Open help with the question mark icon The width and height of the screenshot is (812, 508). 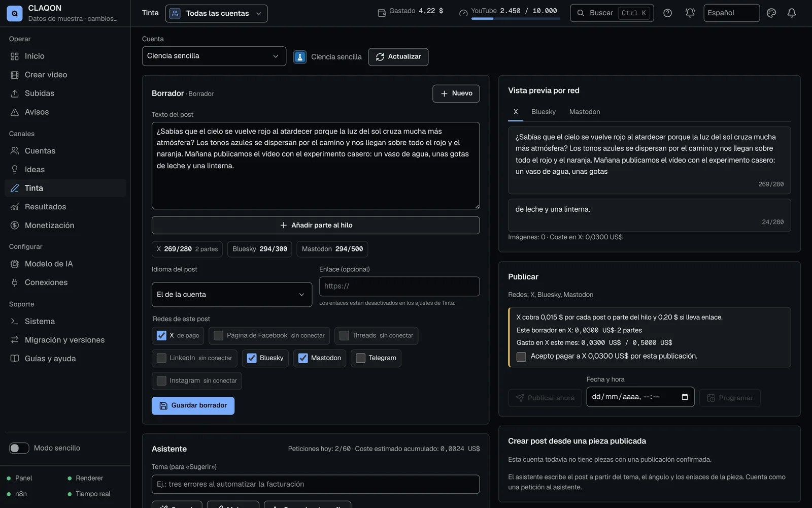pos(668,13)
